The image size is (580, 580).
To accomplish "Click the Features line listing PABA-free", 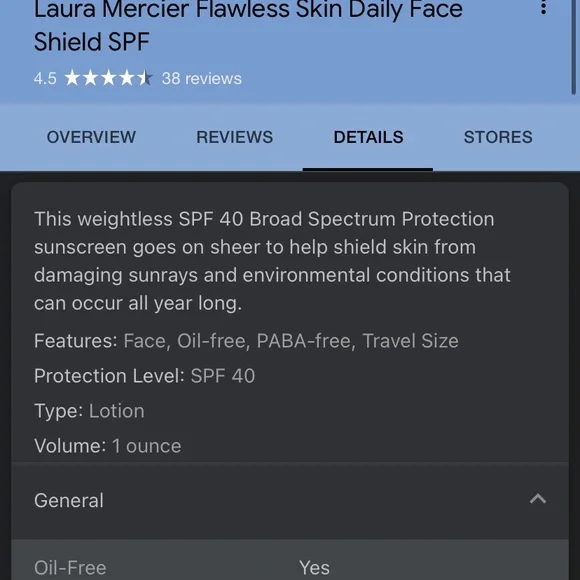I will pyautogui.click(x=246, y=341).
